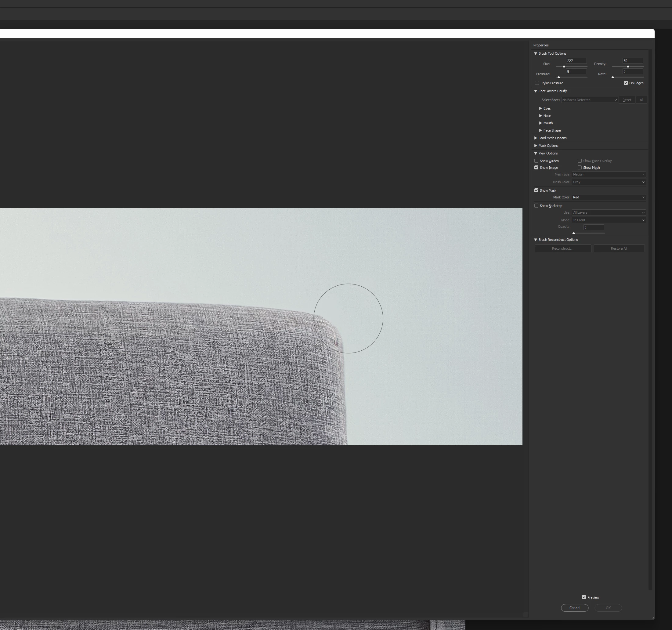Expand the Face Shape settings
The width and height of the screenshot is (672, 630).
(540, 131)
